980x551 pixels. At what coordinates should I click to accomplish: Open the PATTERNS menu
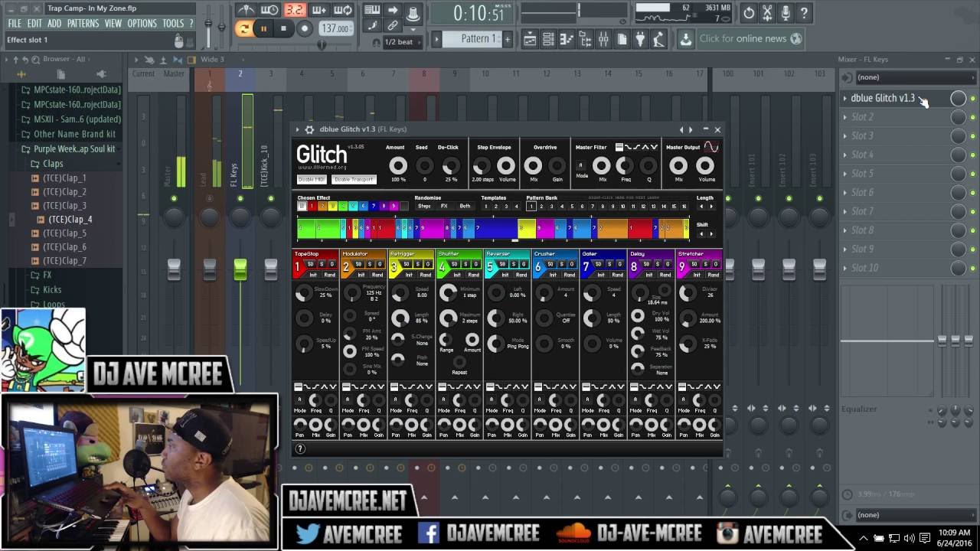(x=83, y=24)
